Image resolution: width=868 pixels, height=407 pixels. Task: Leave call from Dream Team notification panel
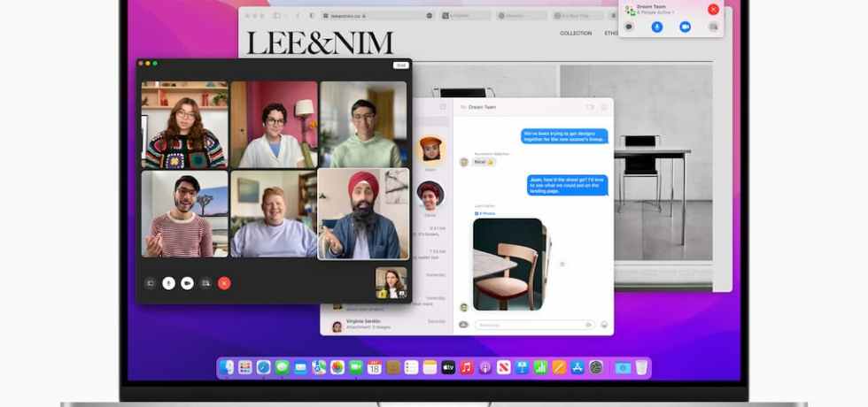click(x=713, y=10)
